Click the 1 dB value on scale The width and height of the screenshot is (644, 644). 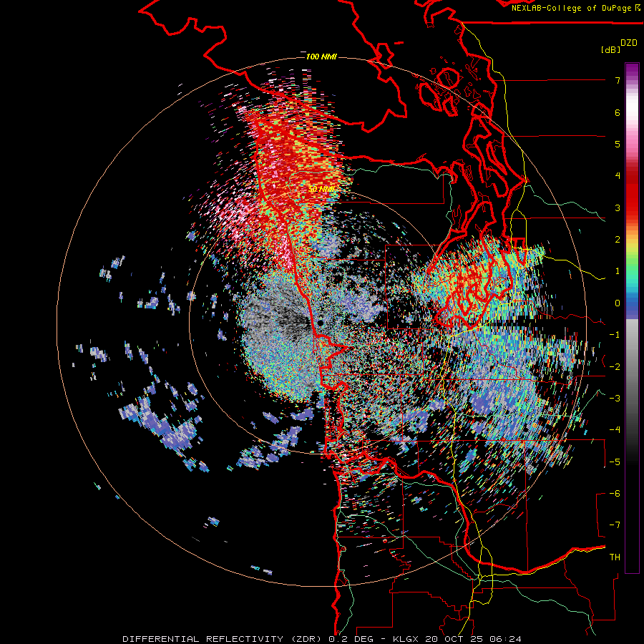tap(618, 271)
